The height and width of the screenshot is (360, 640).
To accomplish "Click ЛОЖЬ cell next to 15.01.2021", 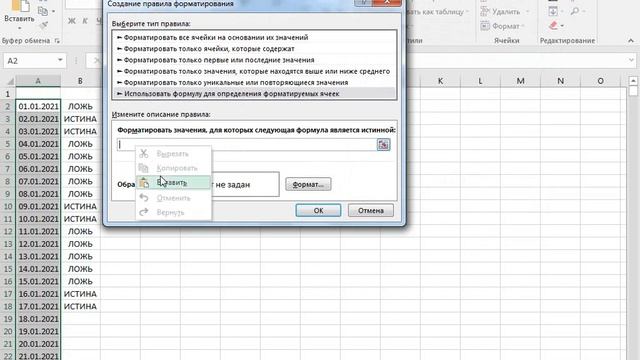I will [x=80, y=281].
